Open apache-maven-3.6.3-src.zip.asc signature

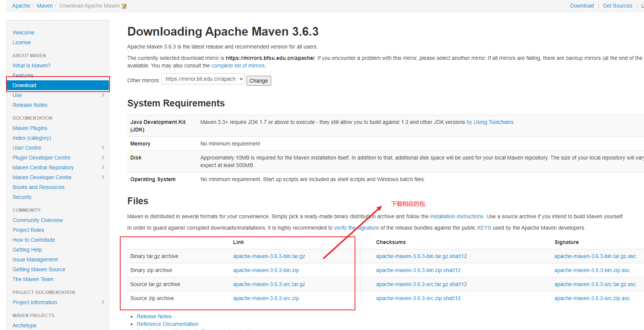(x=592, y=298)
